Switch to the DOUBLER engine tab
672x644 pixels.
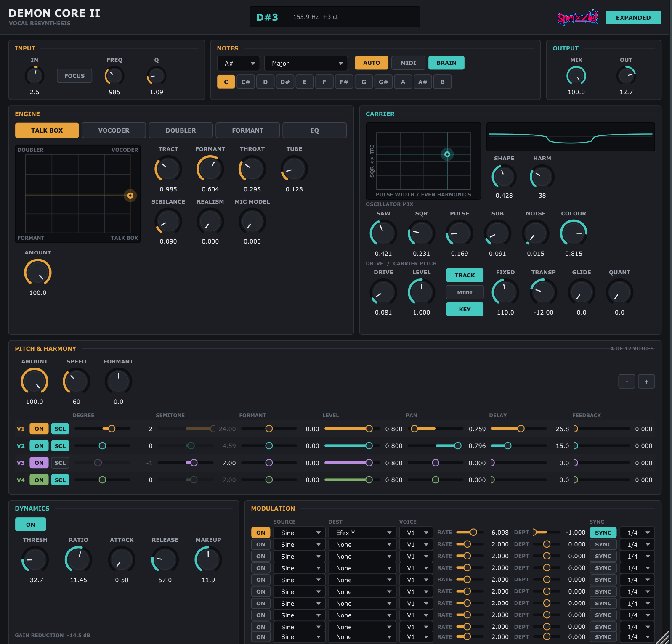click(181, 130)
